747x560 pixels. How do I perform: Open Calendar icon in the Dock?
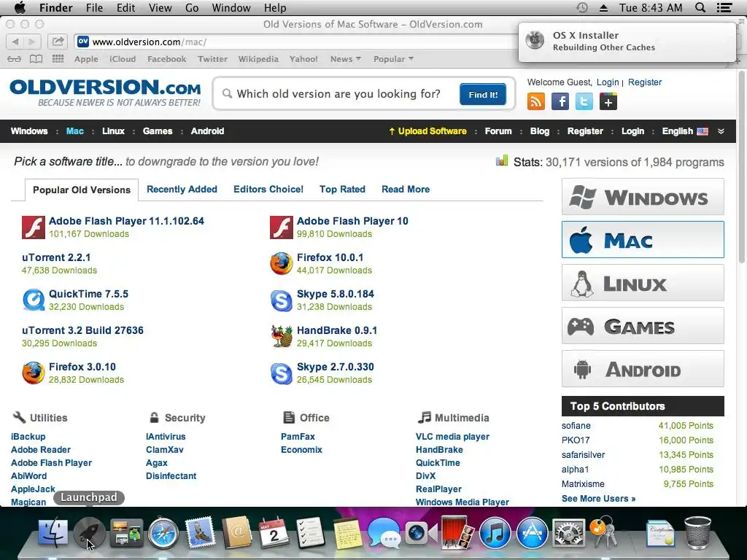click(274, 532)
